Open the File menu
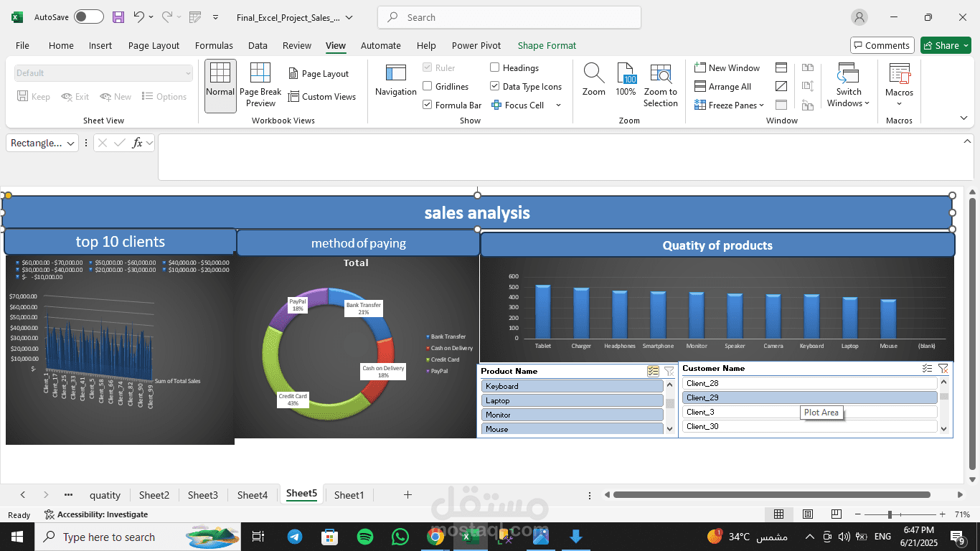 tap(22, 45)
